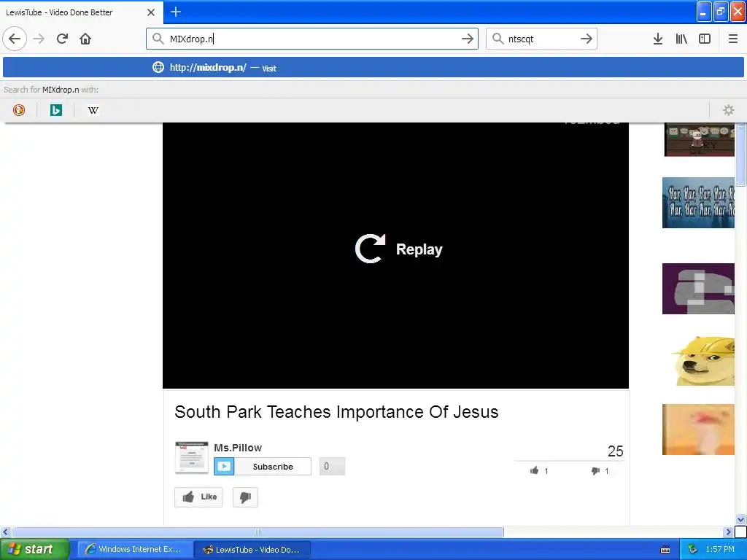Click the go arrow in the address bar
The height and width of the screenshot is (560, 747).
[468, 39]
